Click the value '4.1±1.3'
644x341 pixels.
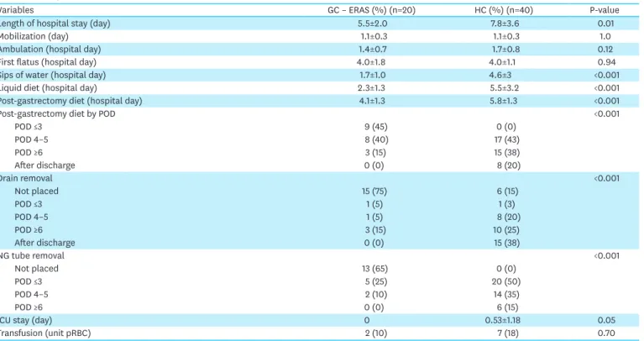pos(372,101)
